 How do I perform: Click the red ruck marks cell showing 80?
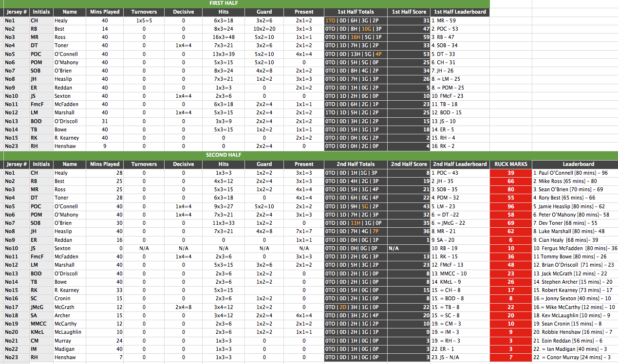(x=510, y=189)
